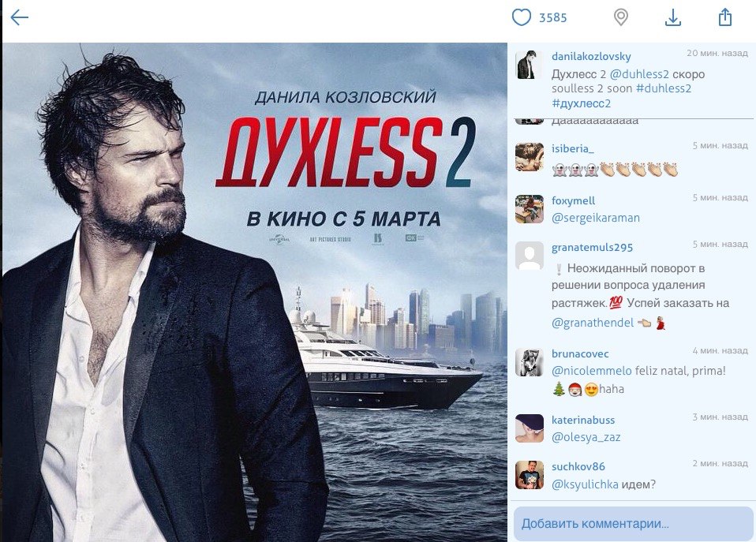Open isiberia_ profile avatar
This screenshot has height=542, width=756.
530,157
